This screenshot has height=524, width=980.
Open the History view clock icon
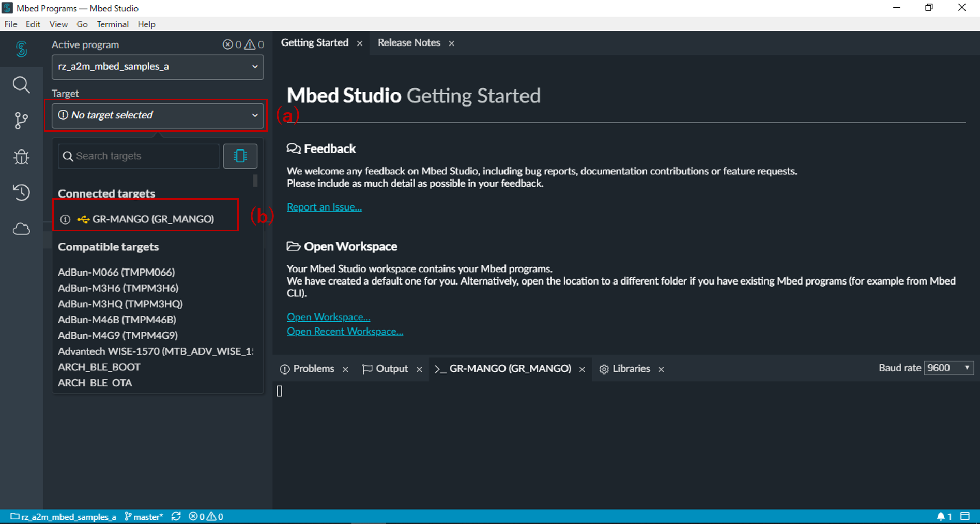click(21, 192)
